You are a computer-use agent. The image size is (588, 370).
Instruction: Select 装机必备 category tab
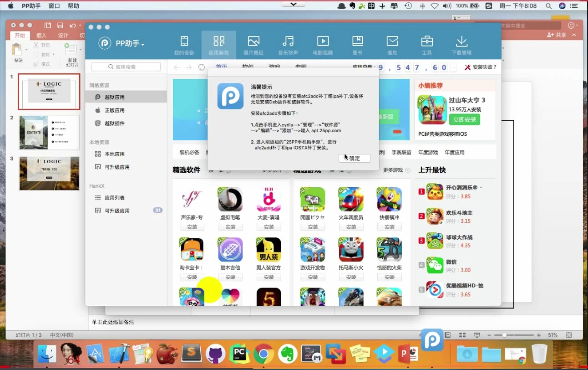(189, 152)
